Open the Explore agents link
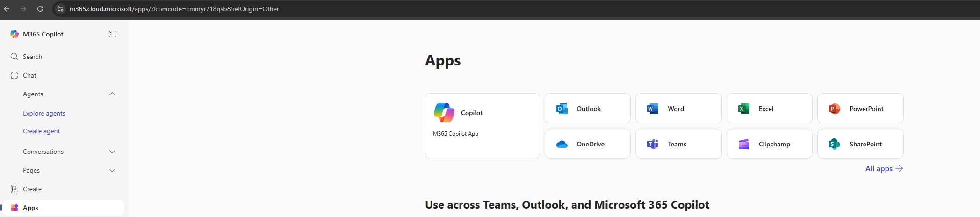The image size is (980, 217). tap(44, 113)
